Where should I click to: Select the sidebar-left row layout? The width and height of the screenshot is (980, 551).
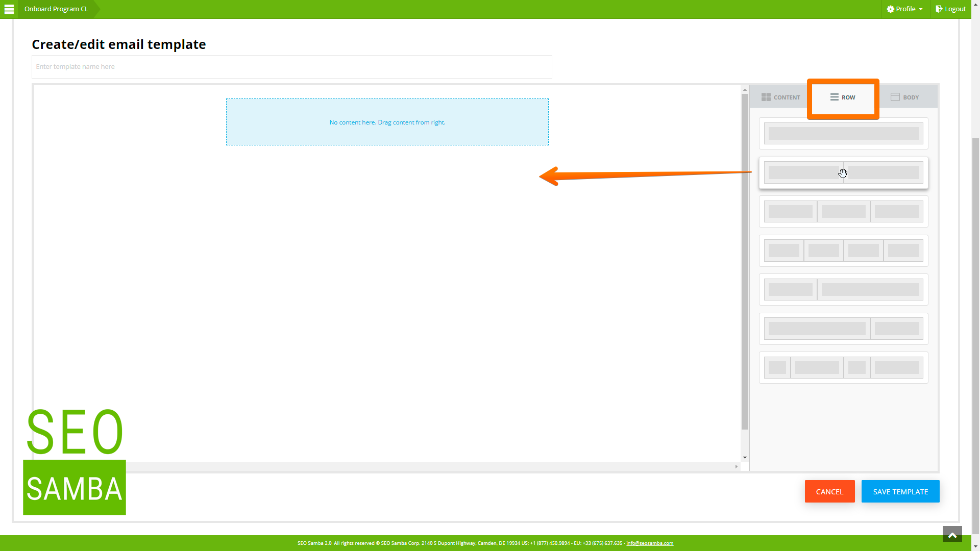coord(843,289)
